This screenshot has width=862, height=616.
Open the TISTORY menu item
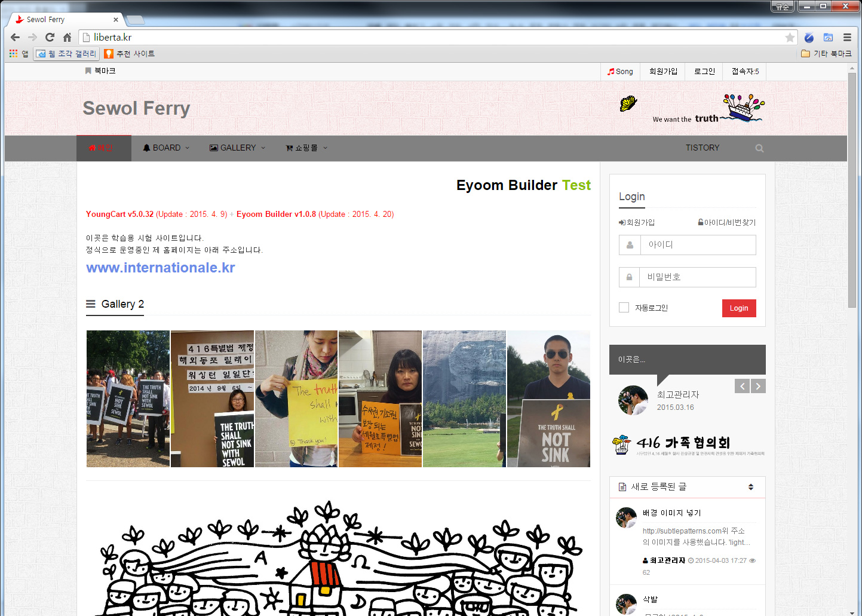click(703, 148)
